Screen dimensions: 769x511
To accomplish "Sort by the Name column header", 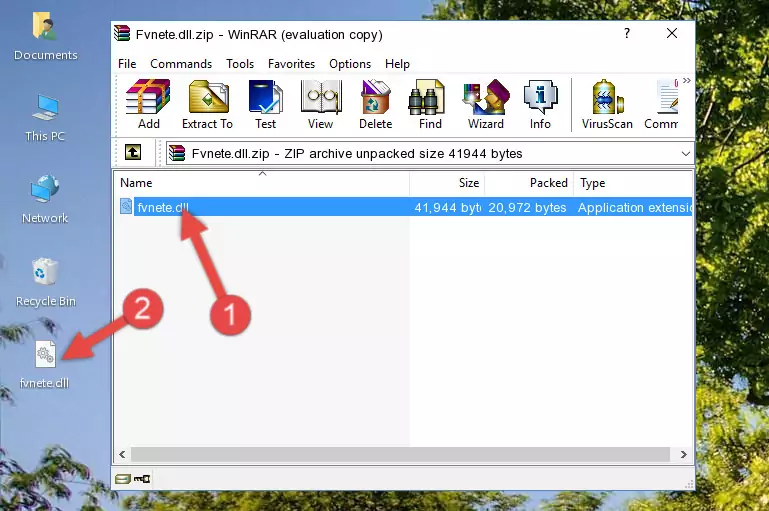I will (262, 183).
